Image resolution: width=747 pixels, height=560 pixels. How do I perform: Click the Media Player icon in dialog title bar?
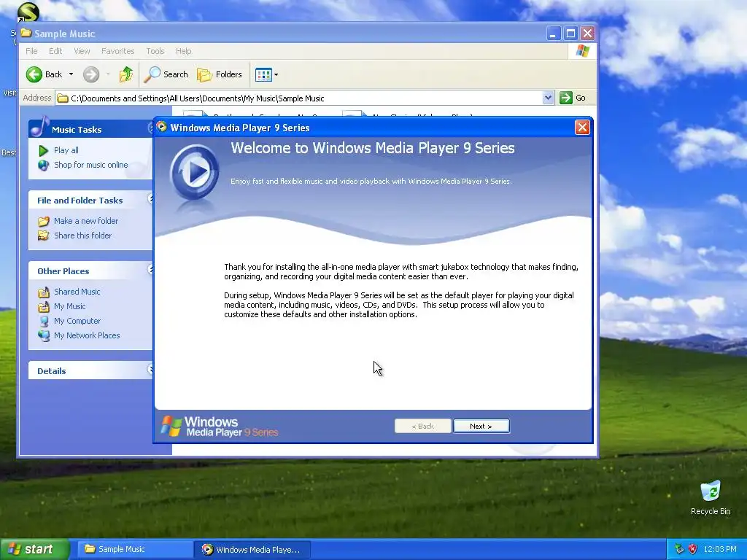tap(161, 127)
